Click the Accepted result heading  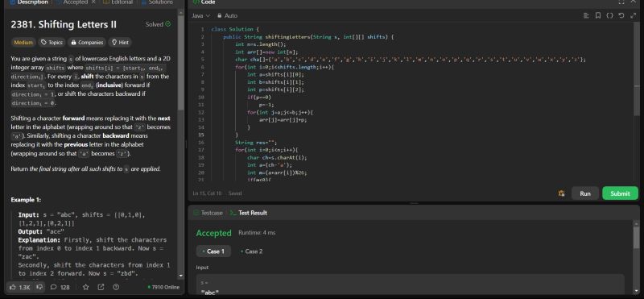214,233
